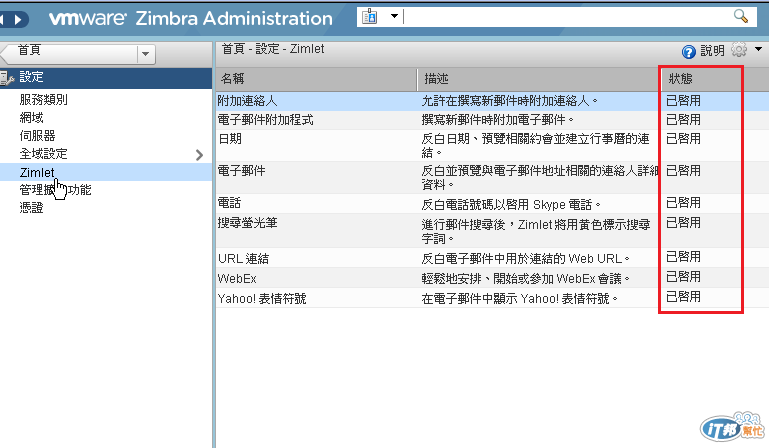Viewport: 769px width, 448px height.
Task: Click the search type contact icon
Action: pos(369,17)
